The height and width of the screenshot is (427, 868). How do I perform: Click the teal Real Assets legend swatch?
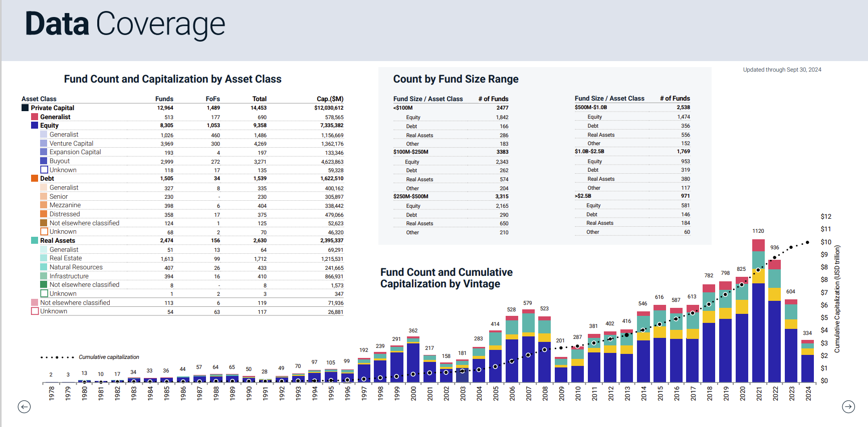pos(35,241)
